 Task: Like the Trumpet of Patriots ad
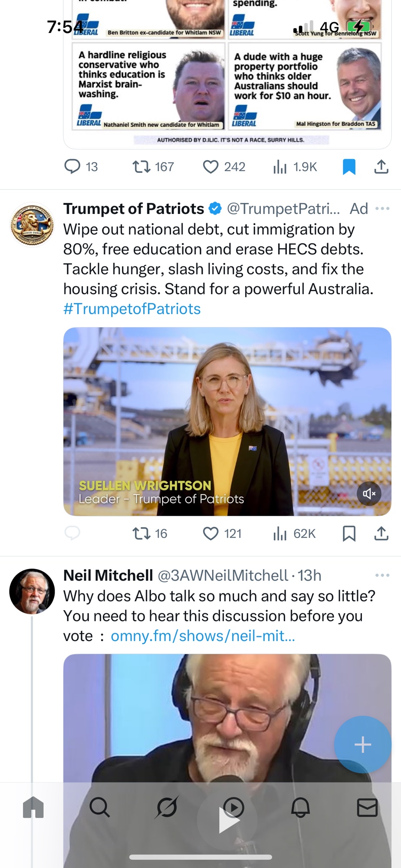tap(211, 533)
